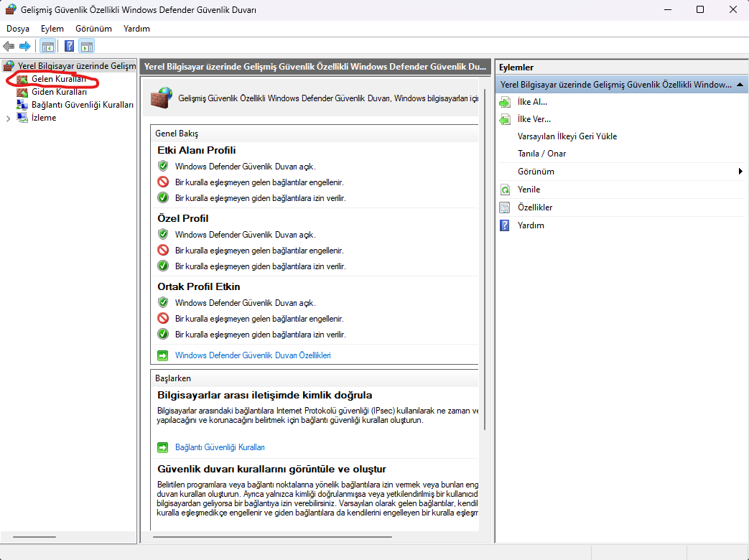The height and width of the screenshot is (560, 749).
Task: Toggle the action pane toolbar icon
Action: (86, 47)
